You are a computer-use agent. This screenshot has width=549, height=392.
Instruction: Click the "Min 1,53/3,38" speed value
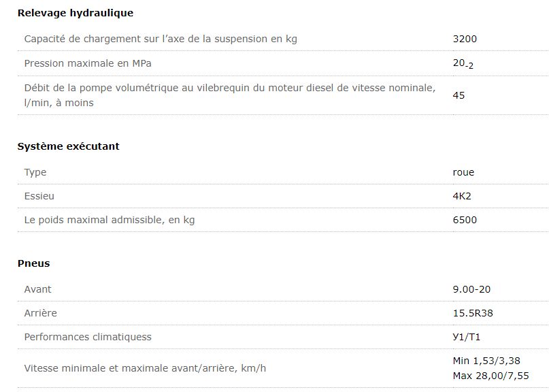[x=486, y=361]
